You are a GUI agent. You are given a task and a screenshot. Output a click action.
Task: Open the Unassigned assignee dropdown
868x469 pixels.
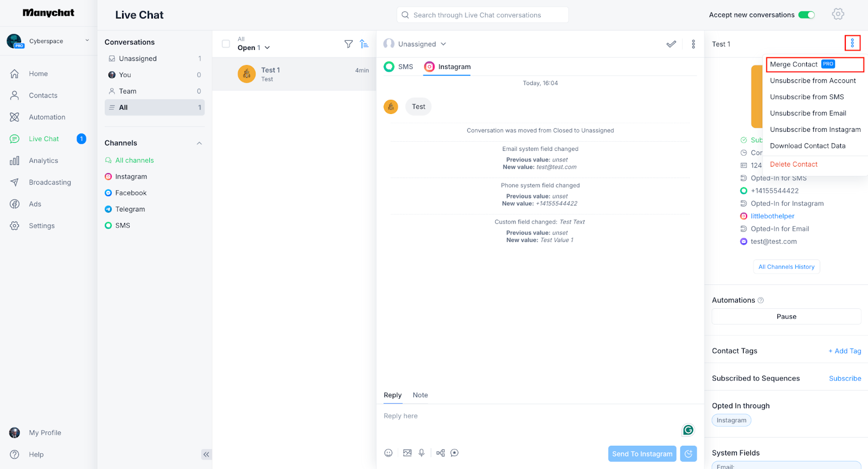coord(415,44)
